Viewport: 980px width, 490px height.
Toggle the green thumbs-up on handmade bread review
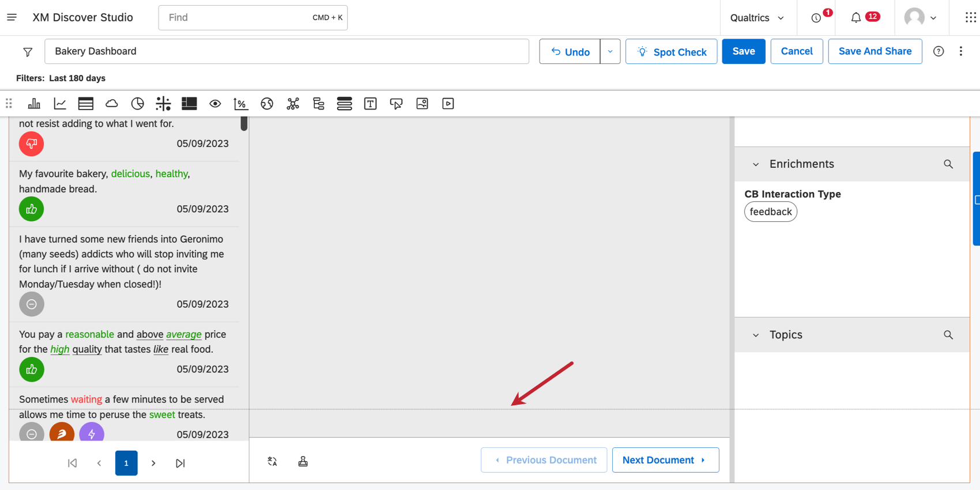click(x=32, y=209)
